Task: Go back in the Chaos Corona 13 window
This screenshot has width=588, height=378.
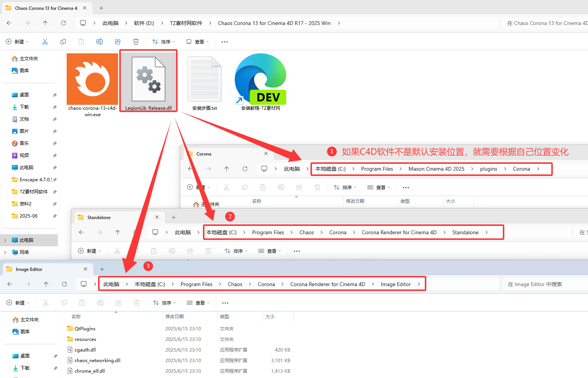Action: (9, 23)
